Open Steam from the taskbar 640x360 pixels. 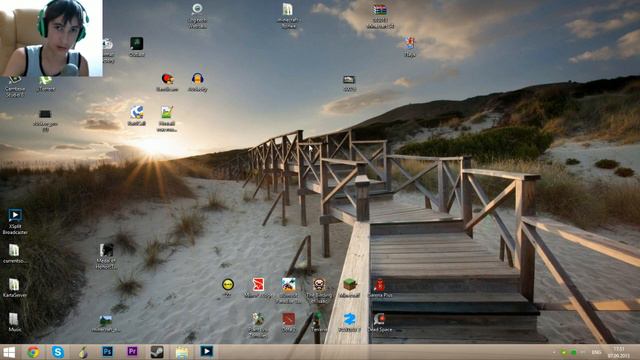click(x=157, y=352)
